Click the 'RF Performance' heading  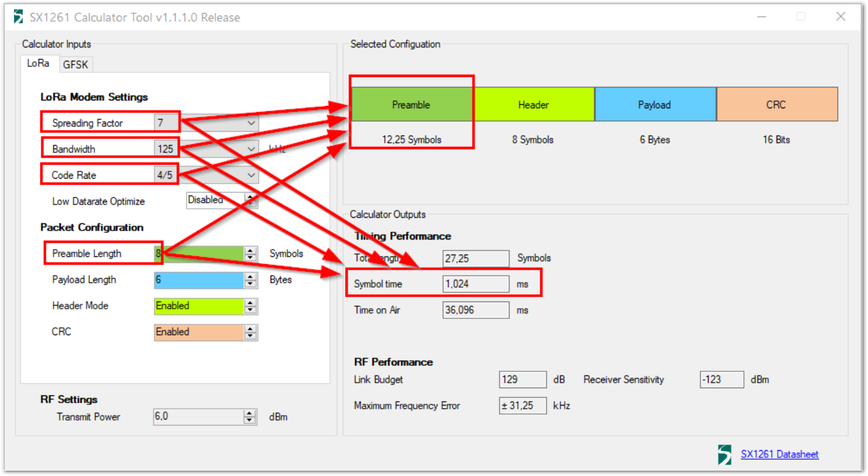pyautogui.click(x=393, y=362)
